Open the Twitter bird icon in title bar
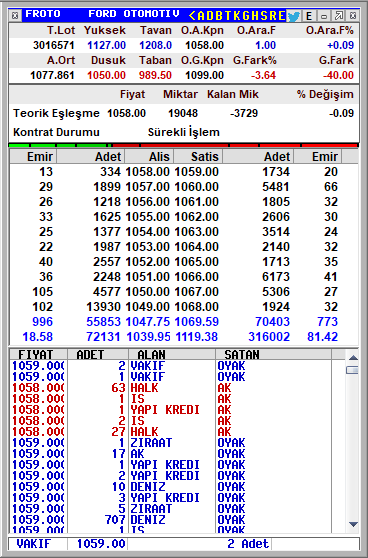368x558 pixels. coord(293,16)
